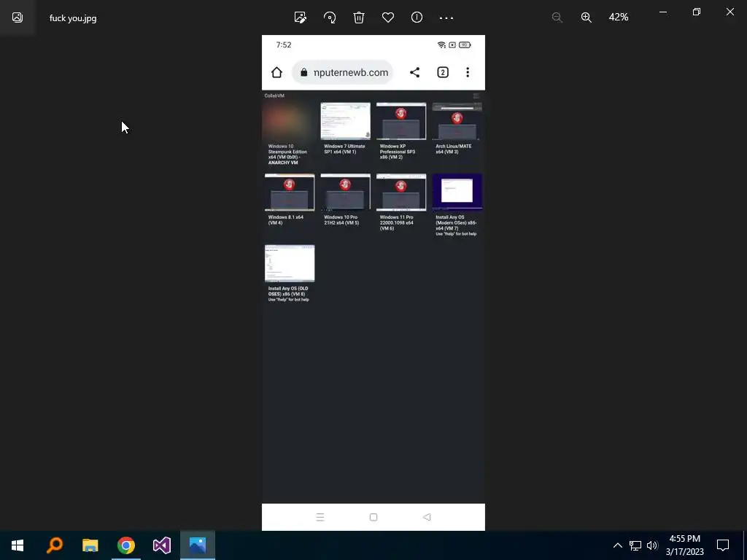The height and width of the screenshot is (560, 747).
Task: Tap the Android square home button
Action: (373, 517)
